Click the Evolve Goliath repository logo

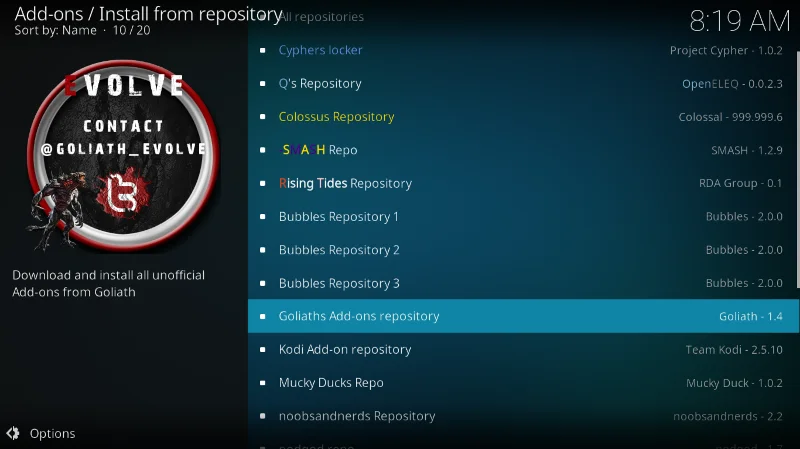pyautogui.click(x=122, y=156)
